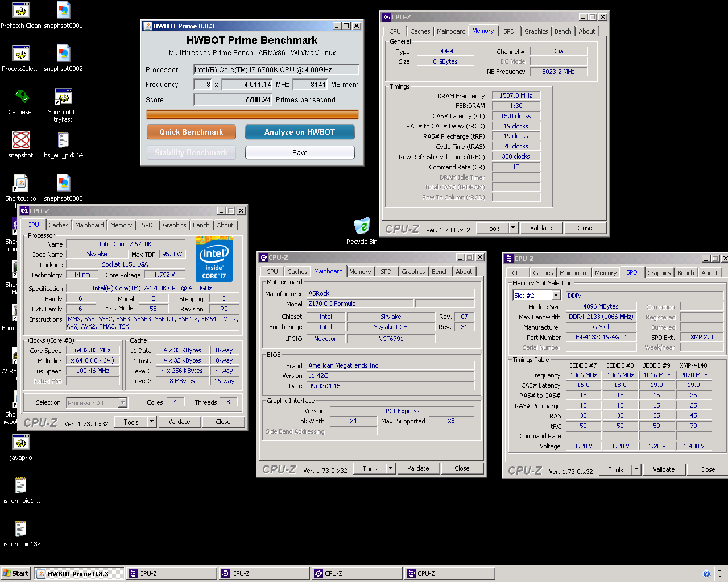The image size is (728, 582).
Task: Open the Processor #1 selection dropdown
Action: [x=122, y=402]
